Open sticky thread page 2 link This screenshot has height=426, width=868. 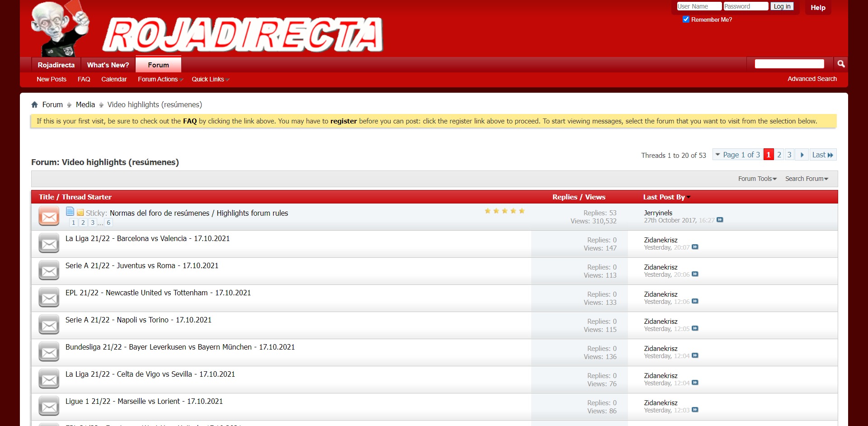(x=83, y=222)
